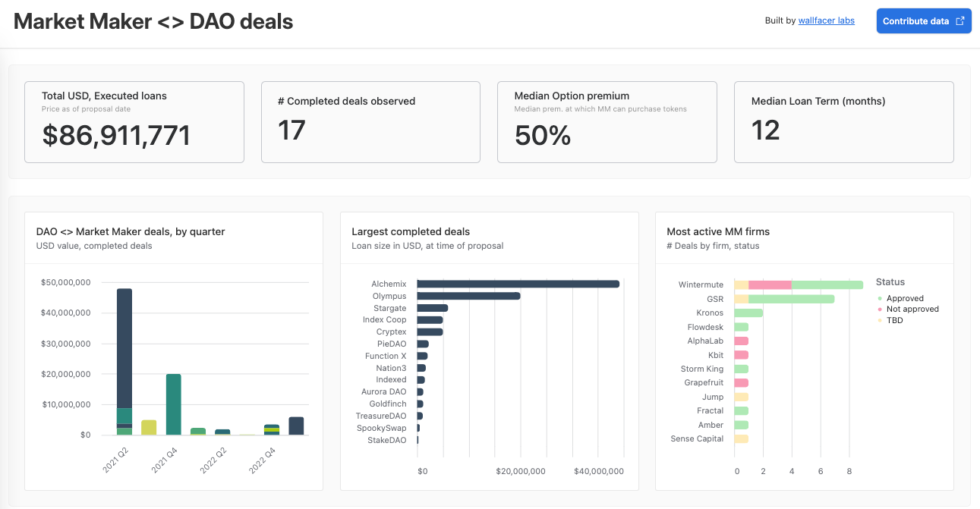Click the Not approved legend dot
This screenshot has width=980, height=509.
pyautogui.click(x=879, y=309)
